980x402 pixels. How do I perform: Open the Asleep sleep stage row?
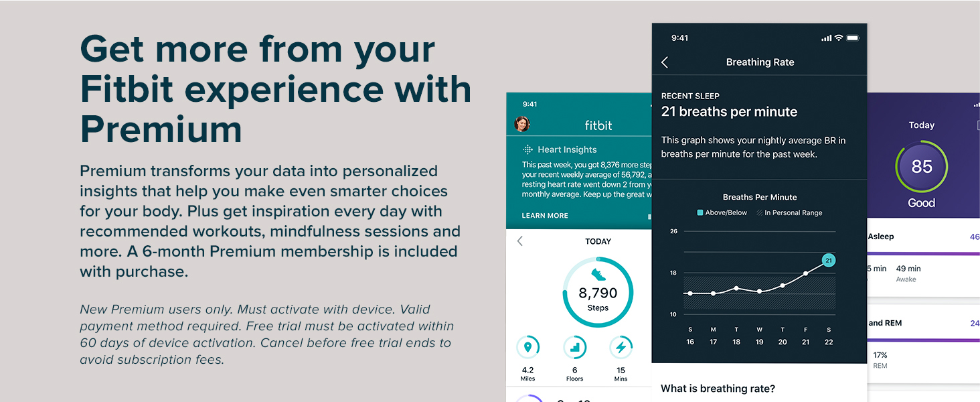[922, 237]
